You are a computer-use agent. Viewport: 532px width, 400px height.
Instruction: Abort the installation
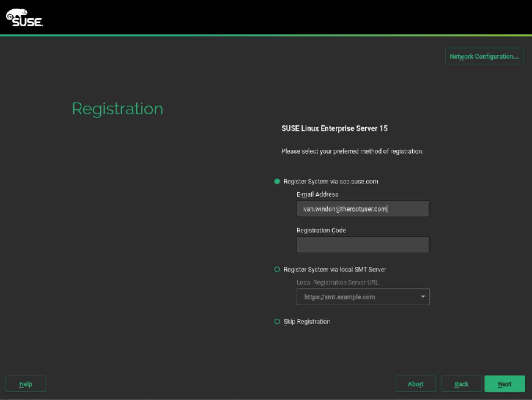[x=416, y=383]
